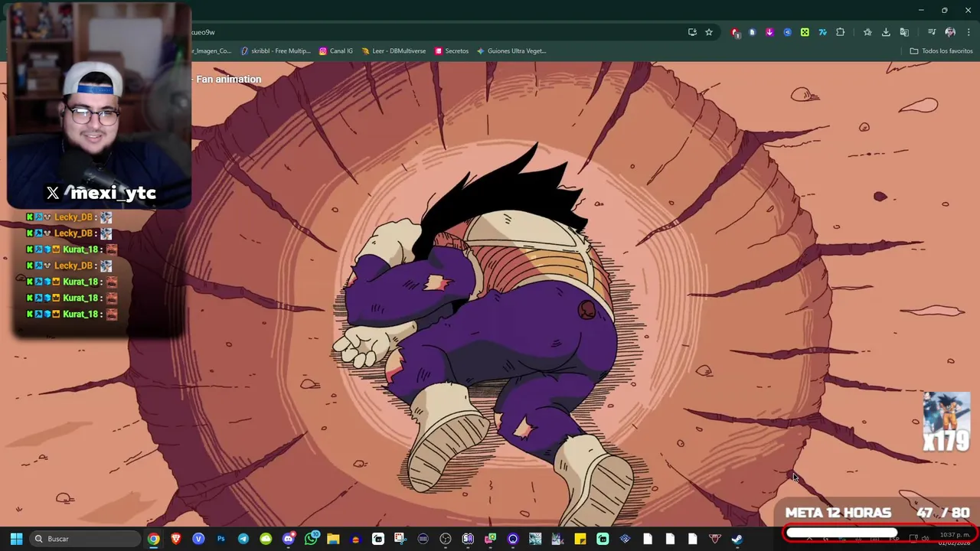Open WhatsApp from the taskbar

[x=311, y=539]
